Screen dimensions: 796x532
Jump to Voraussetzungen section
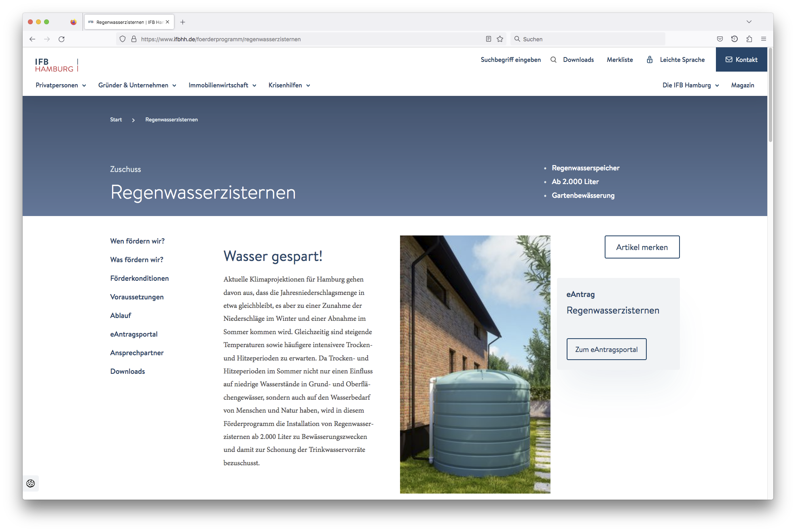[137, 297]
